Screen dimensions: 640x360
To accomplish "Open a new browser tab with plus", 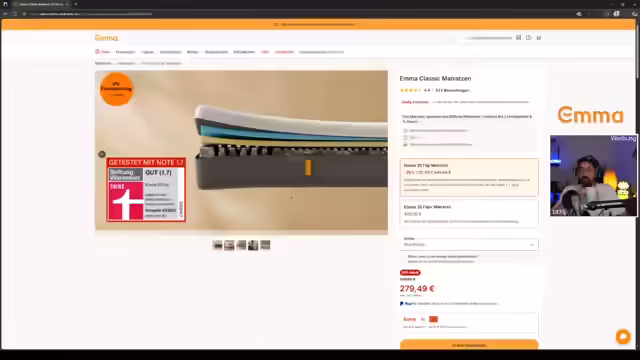I will coord(76,4).
